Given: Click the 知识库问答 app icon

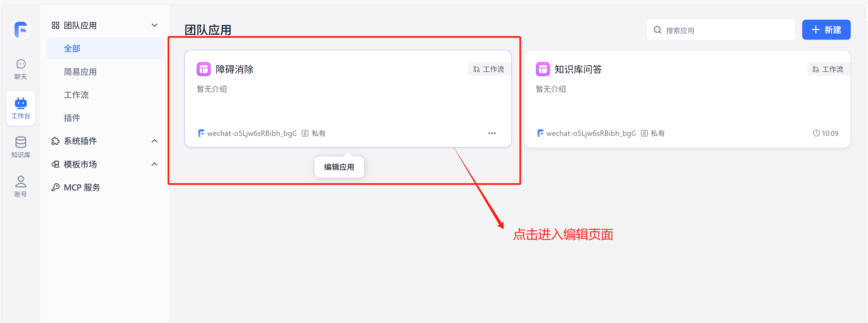Looking at the screenshot, I should coord(543,69).
